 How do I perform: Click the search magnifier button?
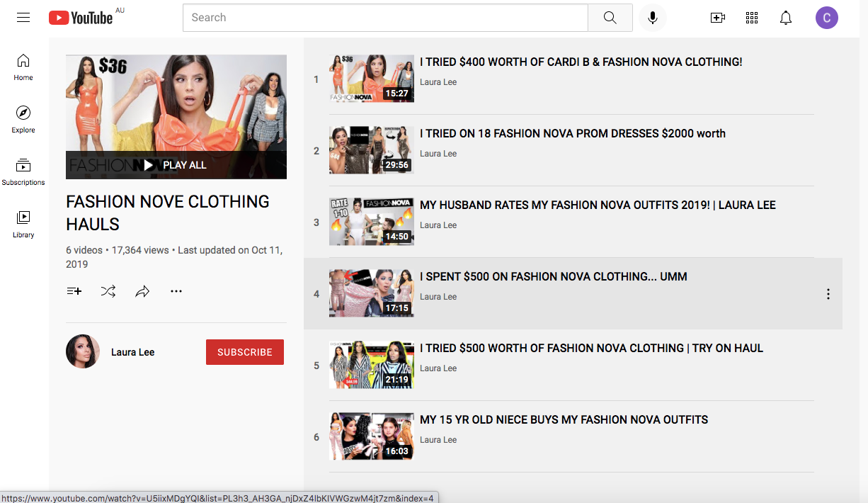click(x=610, y=18)
